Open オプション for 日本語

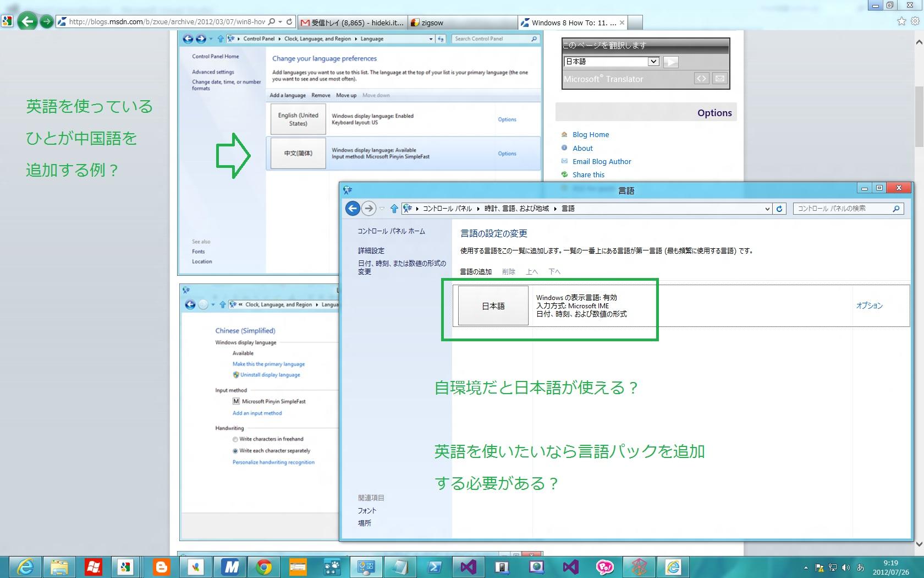click(870, 306)
